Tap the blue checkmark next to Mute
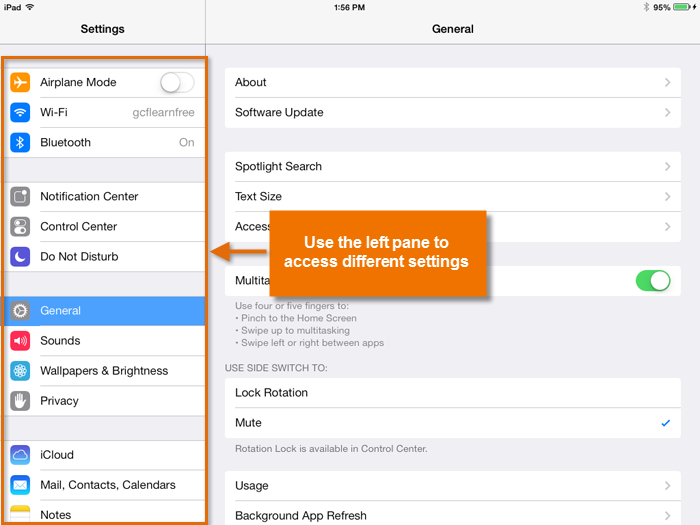Viewport: 700px width, 525px height. pyautogui.click(x=666, y=423)
